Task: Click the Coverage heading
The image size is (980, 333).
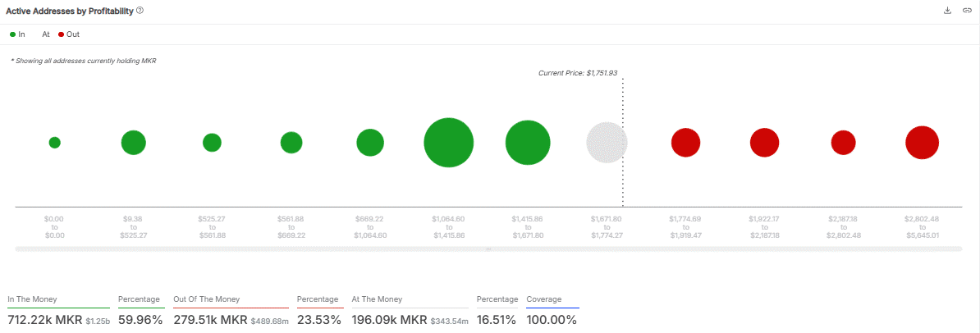Action: coord(543,299)
